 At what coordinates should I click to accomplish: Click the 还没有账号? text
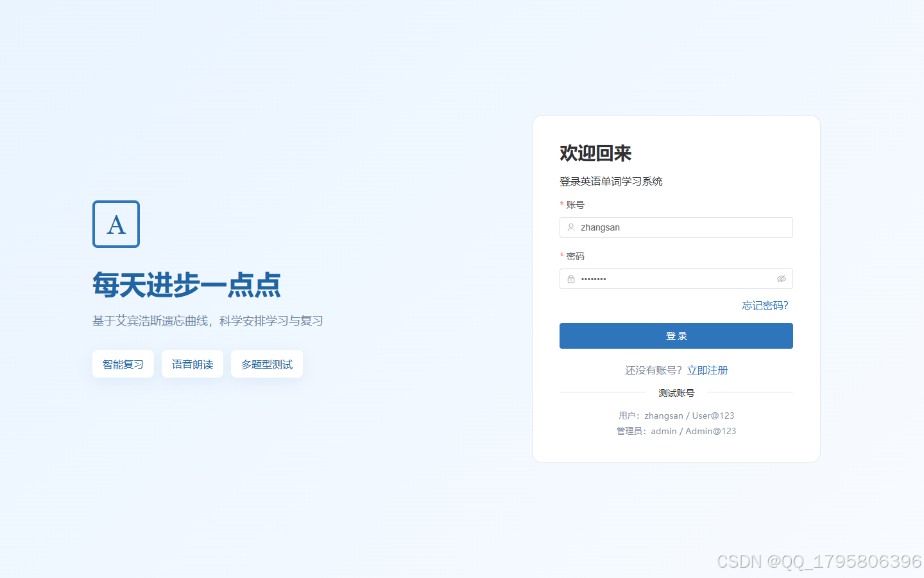pos(653,371)
